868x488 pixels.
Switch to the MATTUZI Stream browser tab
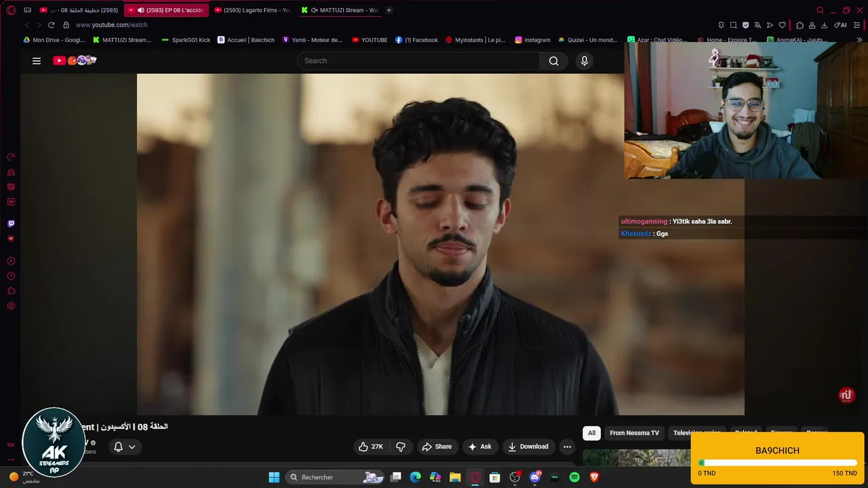pyautogui.click(x=339, y=10)
